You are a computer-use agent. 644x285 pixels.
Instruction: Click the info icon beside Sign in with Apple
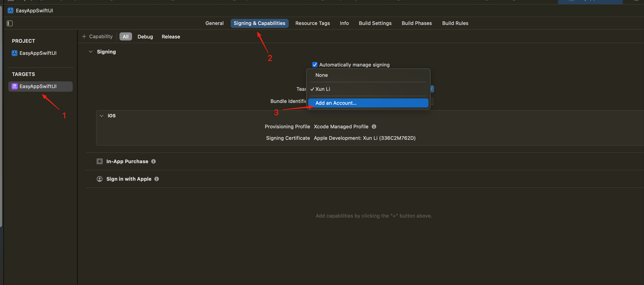157,179
